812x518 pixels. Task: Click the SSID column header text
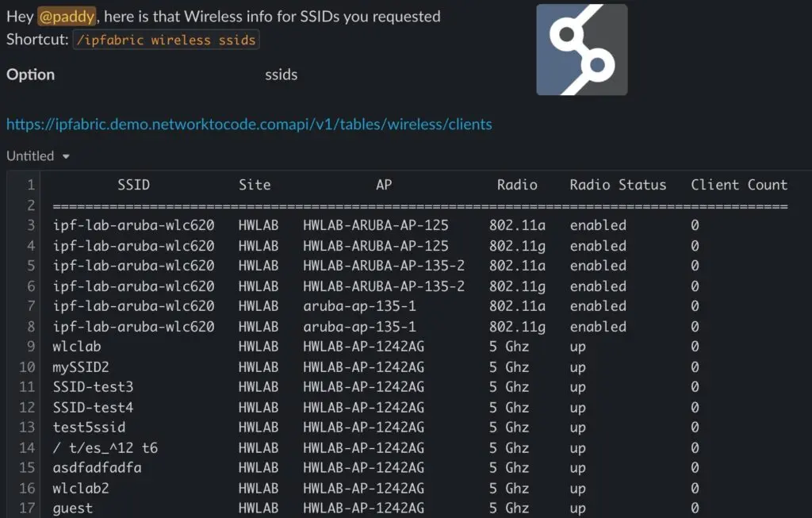(133, 185)
